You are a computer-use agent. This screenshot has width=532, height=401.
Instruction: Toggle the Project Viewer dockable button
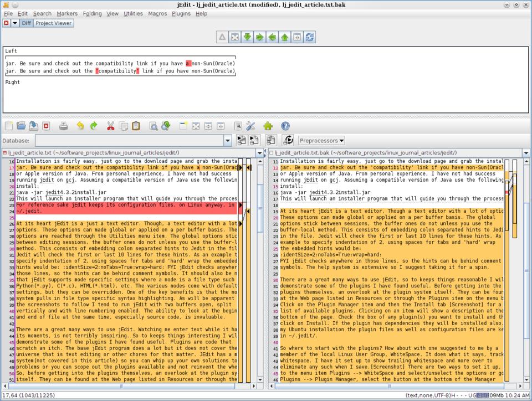pyautogui.click(x=53, y=23)
